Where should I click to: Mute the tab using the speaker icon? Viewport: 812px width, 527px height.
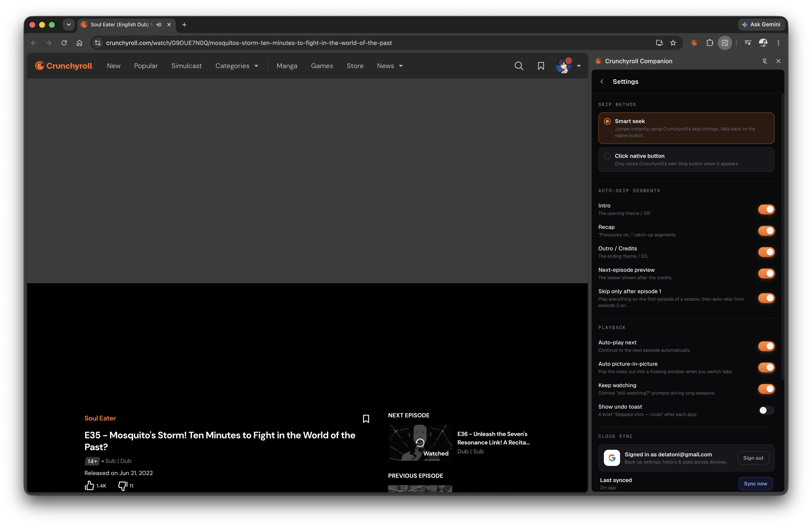point(159,25)
